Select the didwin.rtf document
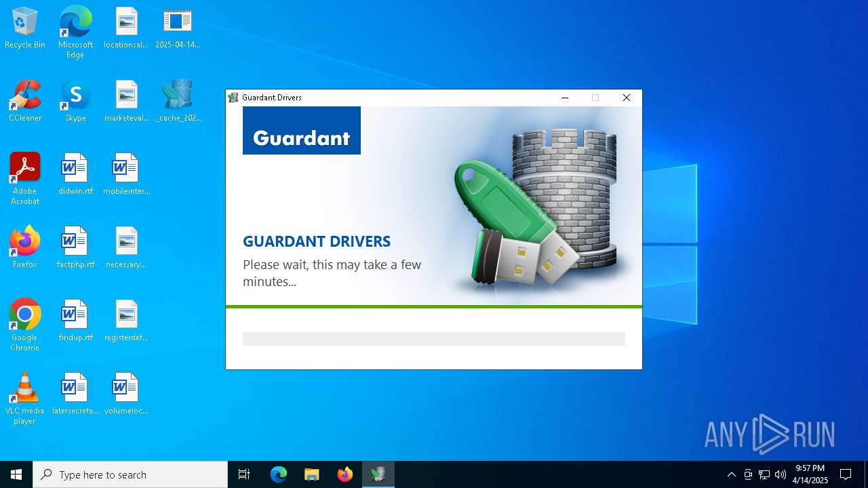Viewport: 868px width, 488px height. click(75, 175)
